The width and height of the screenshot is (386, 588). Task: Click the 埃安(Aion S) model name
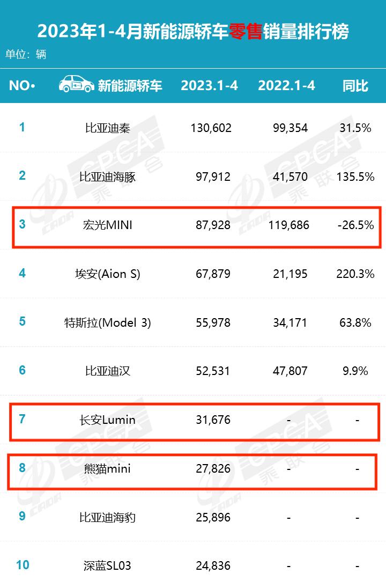[x=108, y=274]
